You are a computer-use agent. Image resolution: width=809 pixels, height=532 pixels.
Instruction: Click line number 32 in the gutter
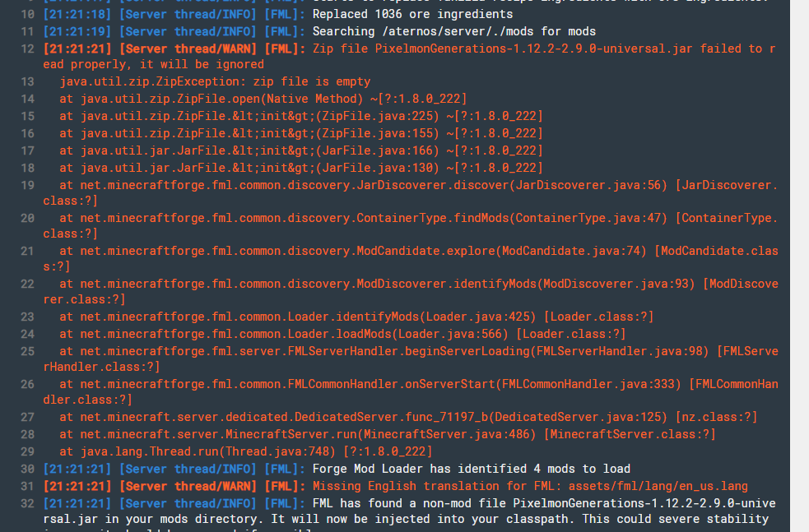(x=27, y=504)
